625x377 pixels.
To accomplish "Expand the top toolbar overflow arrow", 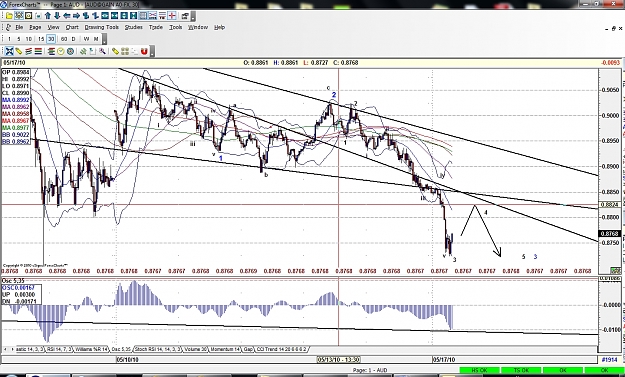I will (x=193, y=17).
